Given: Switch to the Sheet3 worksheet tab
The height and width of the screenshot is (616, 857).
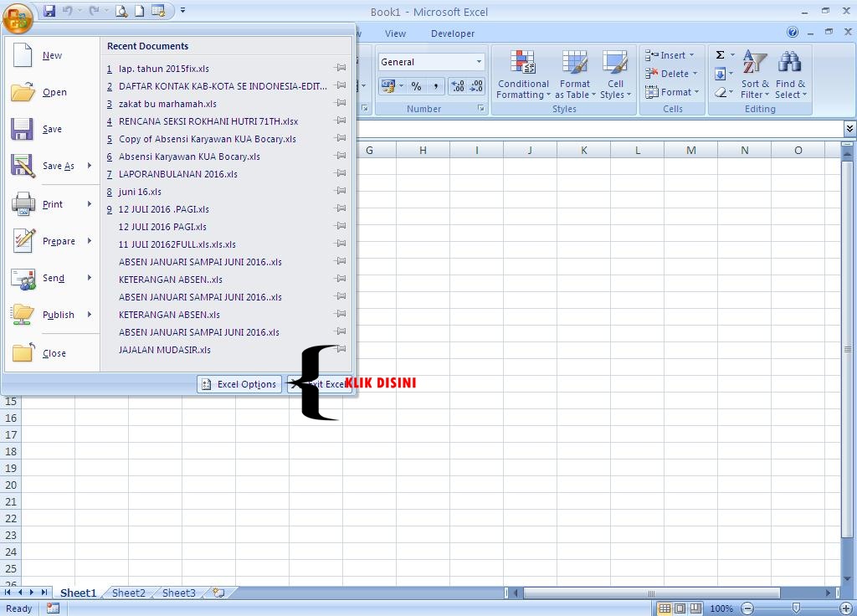Looking at the screenshot, I should click(x=179, y=593).
